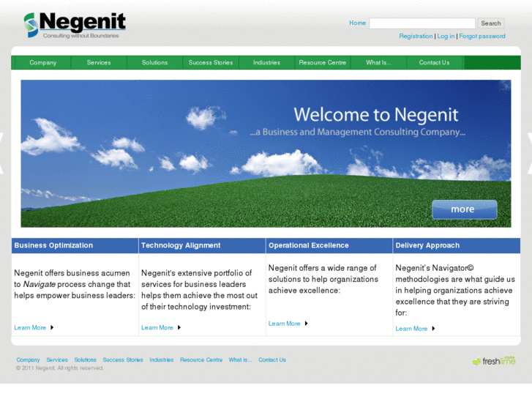Image resolution: width=532 pixels, height=399 pixels.
Task: Click the 'Consulting without Boundaries' tagline
Action: click(80, 36)
